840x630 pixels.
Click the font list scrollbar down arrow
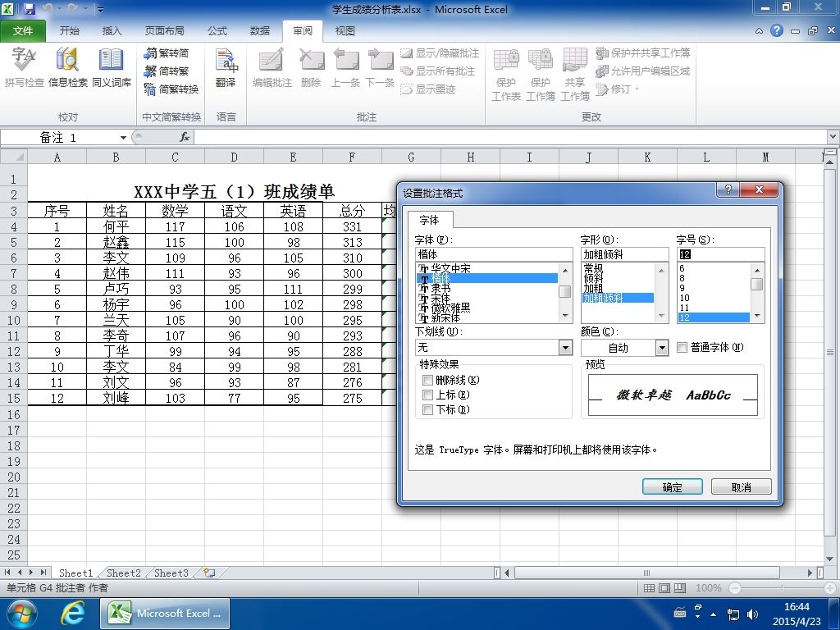[x=565, y=317]
